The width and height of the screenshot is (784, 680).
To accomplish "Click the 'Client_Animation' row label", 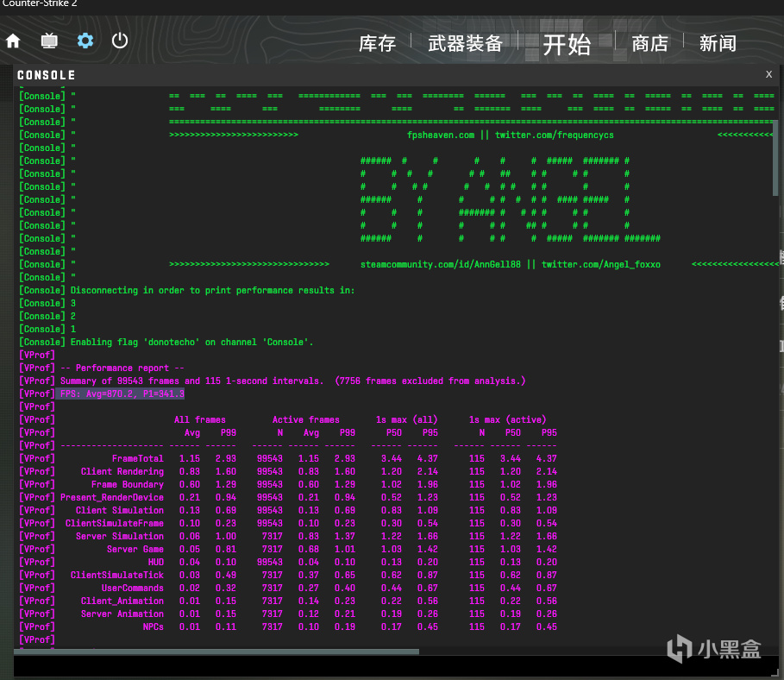I will pos(122,601).
